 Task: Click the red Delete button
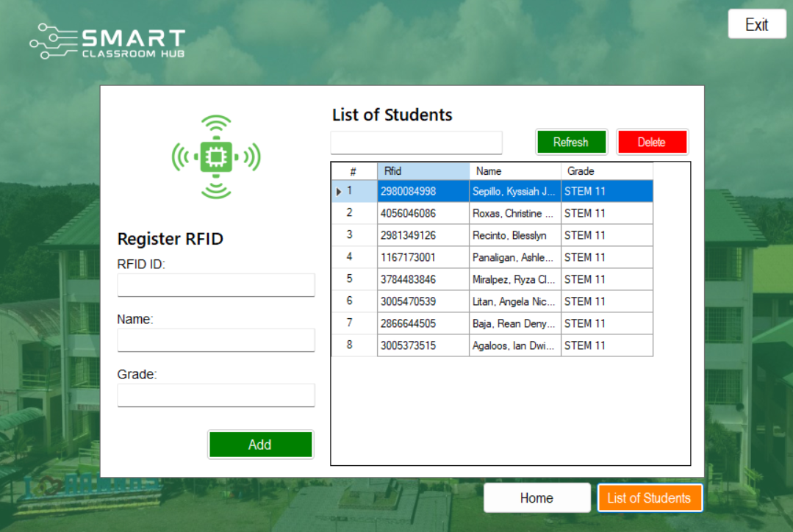[652, 142]
